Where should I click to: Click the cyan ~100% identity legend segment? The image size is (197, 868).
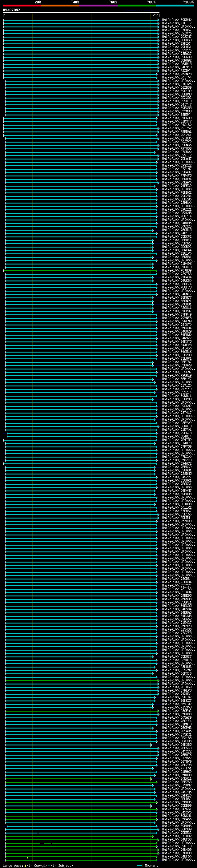click(175, 6)
